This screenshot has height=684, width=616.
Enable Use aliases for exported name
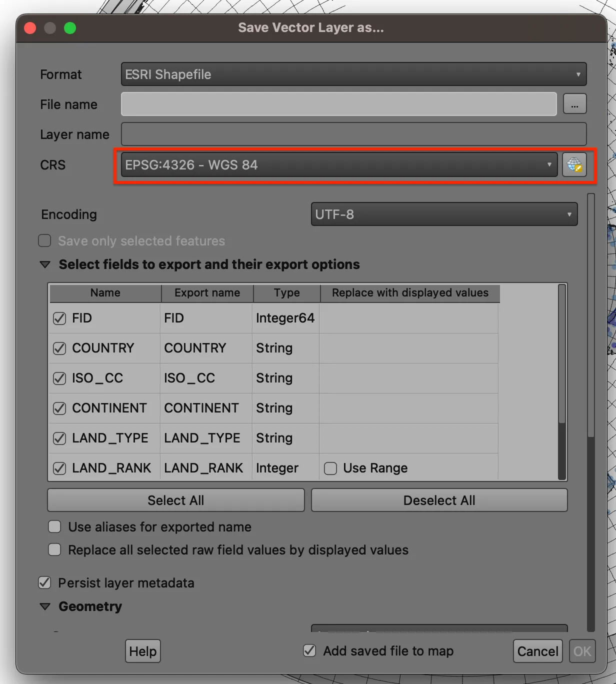(x=54, y=526)
